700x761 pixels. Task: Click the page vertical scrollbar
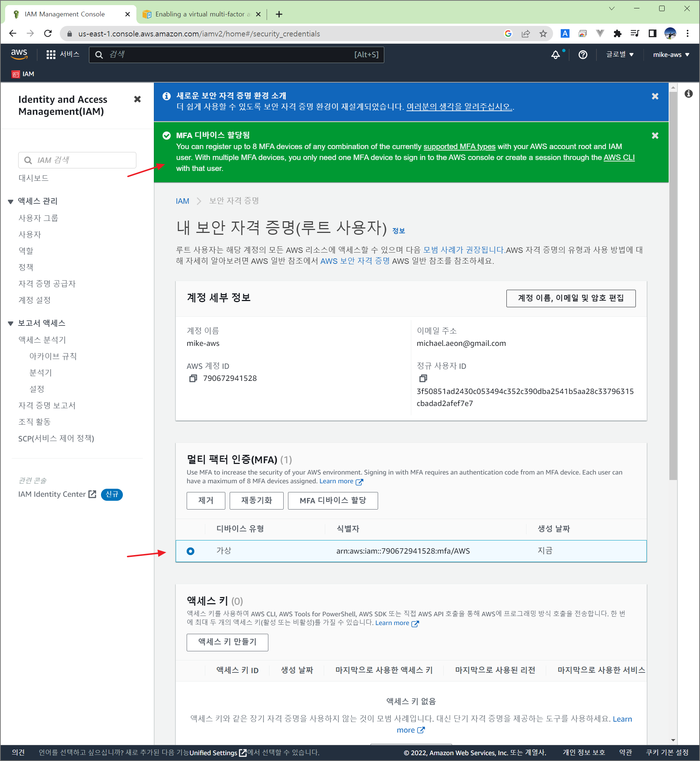click(673, 286)
